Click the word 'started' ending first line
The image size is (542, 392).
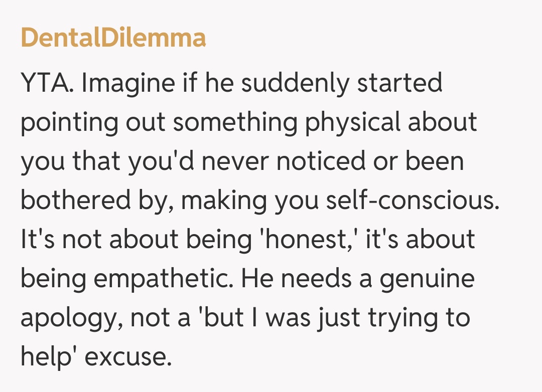pos(399,83)
